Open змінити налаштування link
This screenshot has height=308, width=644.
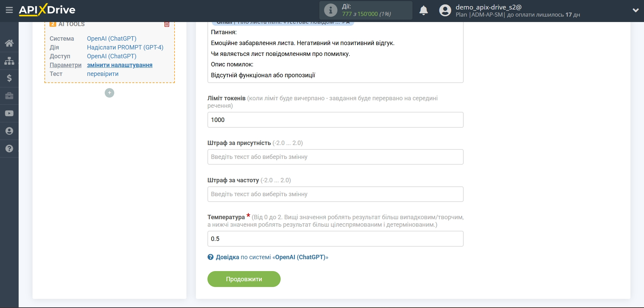pos(120,65)
